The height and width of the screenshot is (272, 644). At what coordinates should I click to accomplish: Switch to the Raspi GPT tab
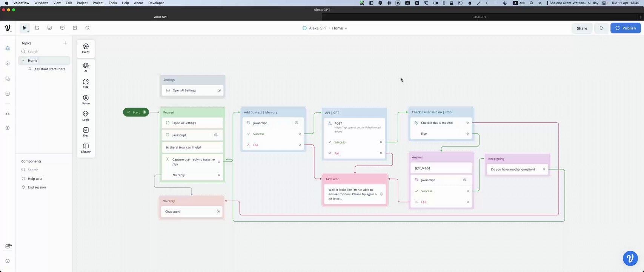click(479, 17)
